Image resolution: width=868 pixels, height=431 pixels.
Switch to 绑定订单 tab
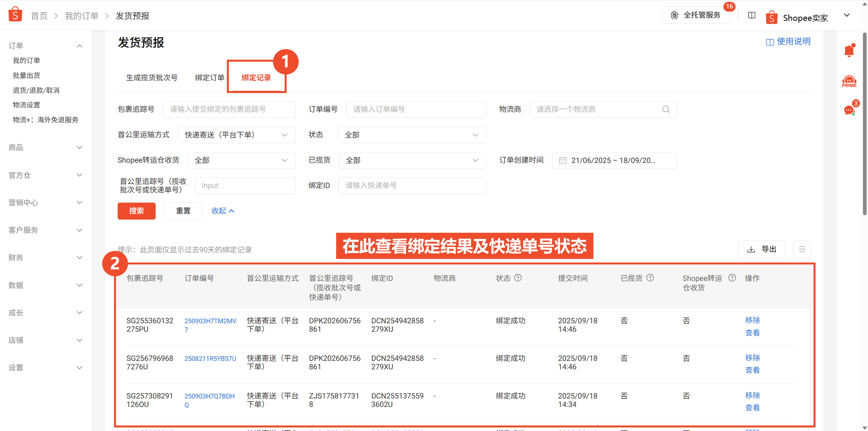209,78
